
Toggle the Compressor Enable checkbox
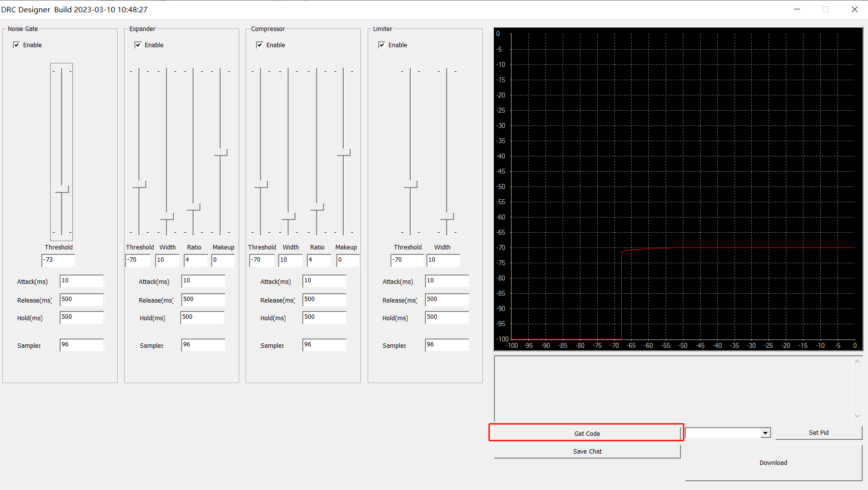point(260,45)
